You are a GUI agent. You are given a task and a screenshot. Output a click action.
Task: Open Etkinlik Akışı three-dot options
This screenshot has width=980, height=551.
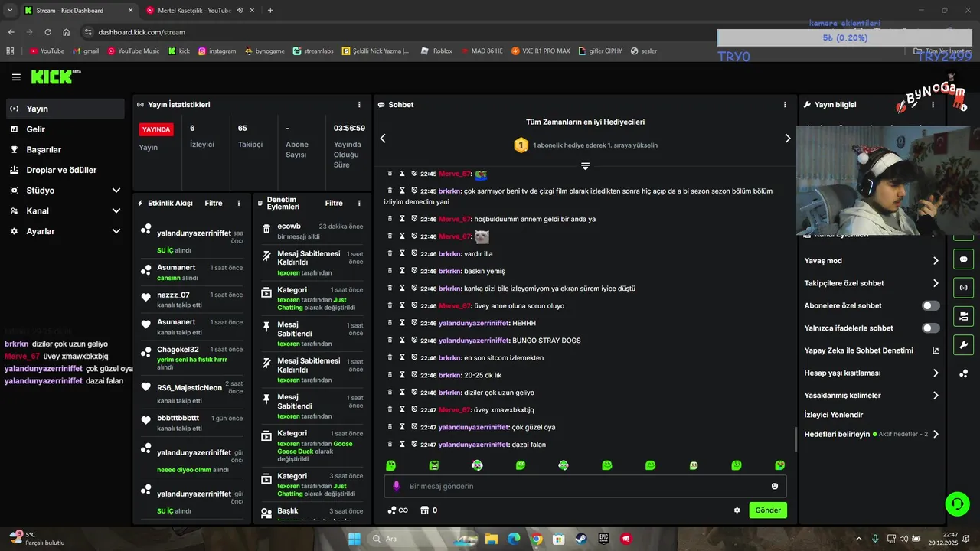pyautogui.click(x=239, y=204)
